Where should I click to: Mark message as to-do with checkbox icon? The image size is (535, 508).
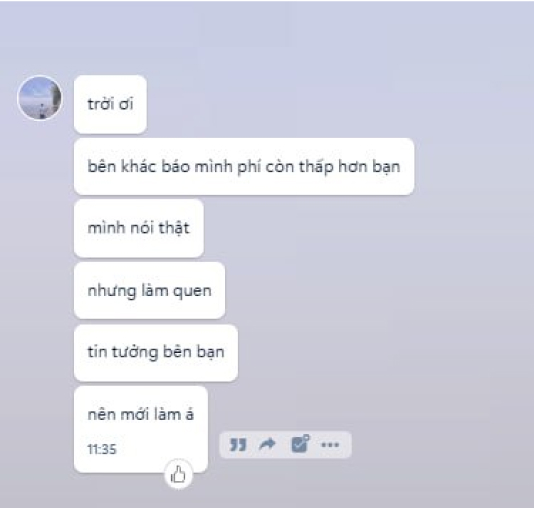300,444
